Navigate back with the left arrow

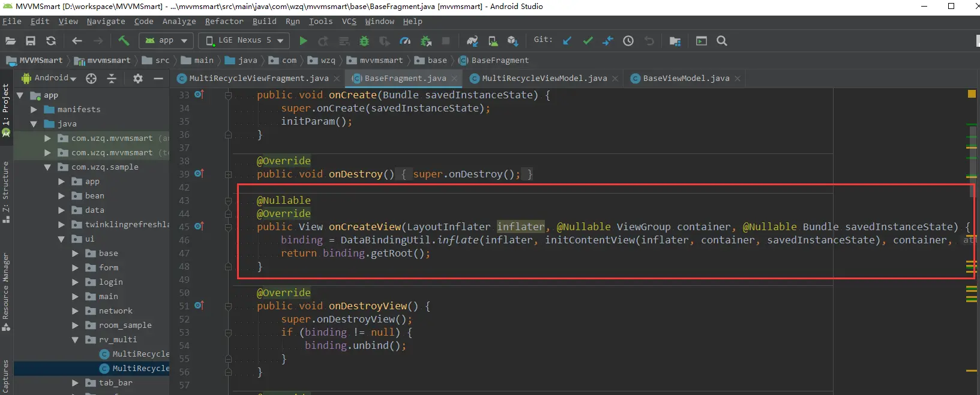point(77,41)
